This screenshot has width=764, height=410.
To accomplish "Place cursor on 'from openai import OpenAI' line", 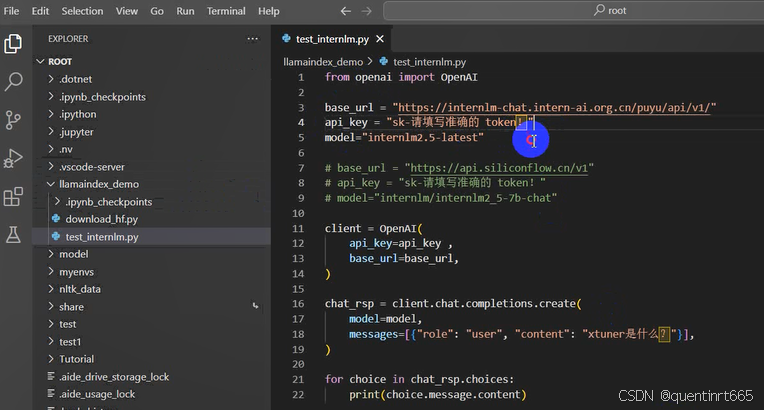I will click(401, 77).
